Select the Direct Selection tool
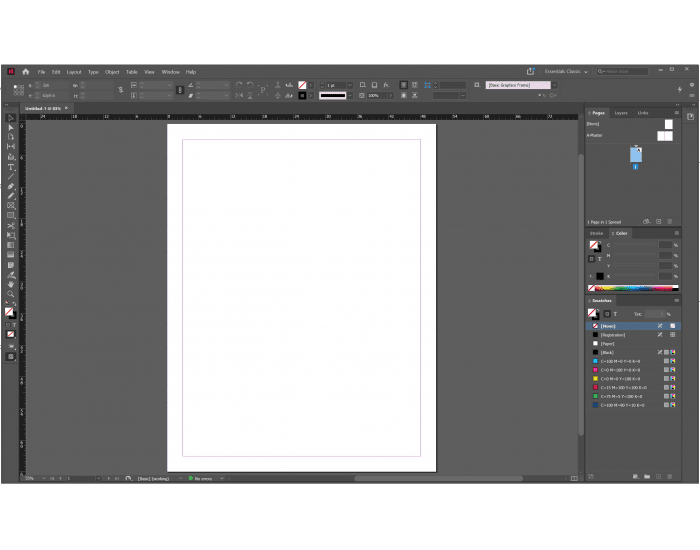700x550 pixels. click(11, 128)
